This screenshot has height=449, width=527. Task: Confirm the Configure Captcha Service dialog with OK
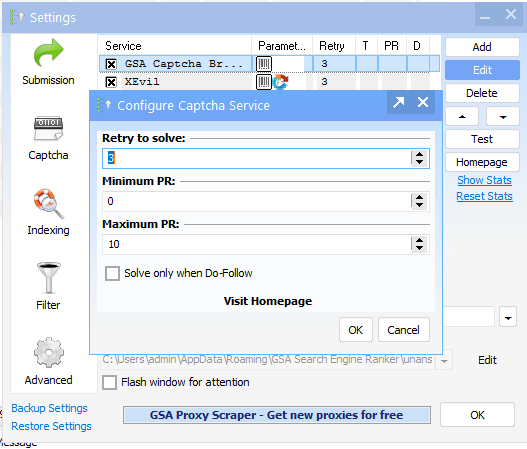(x=356, y=330)
